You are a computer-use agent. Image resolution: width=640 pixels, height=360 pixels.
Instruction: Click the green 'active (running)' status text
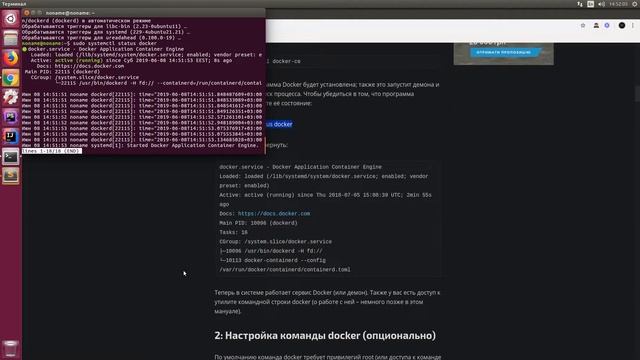click(78, 60)
